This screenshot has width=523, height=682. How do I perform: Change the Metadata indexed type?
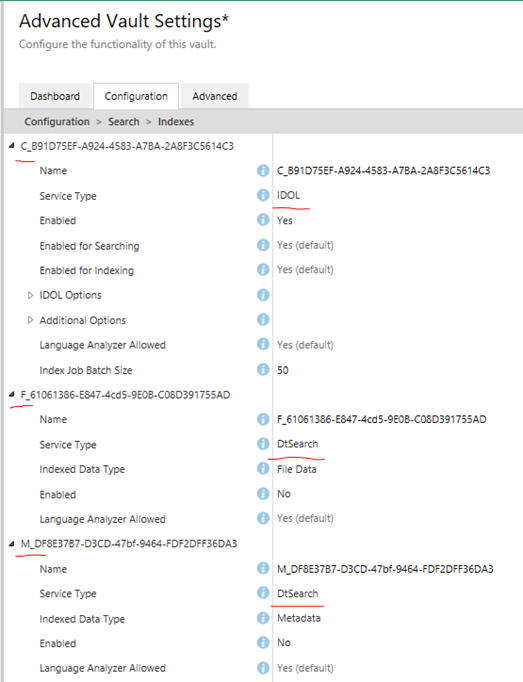point(299,618)
